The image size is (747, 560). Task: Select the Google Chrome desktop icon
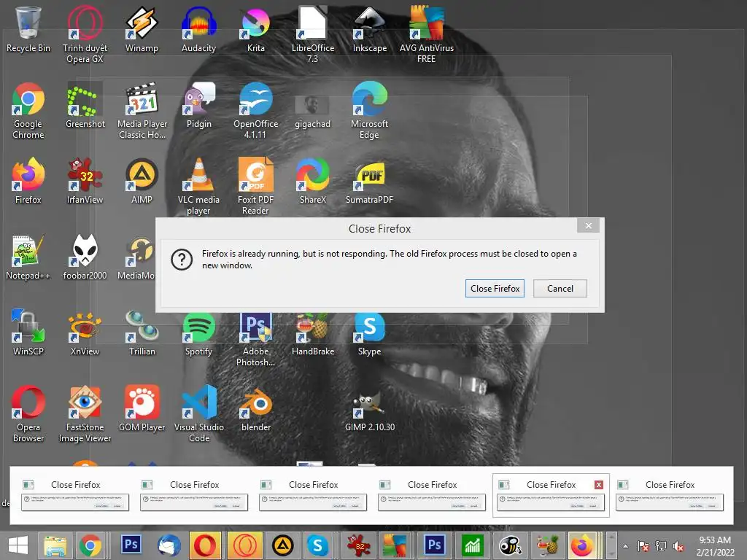coord(28,111)
